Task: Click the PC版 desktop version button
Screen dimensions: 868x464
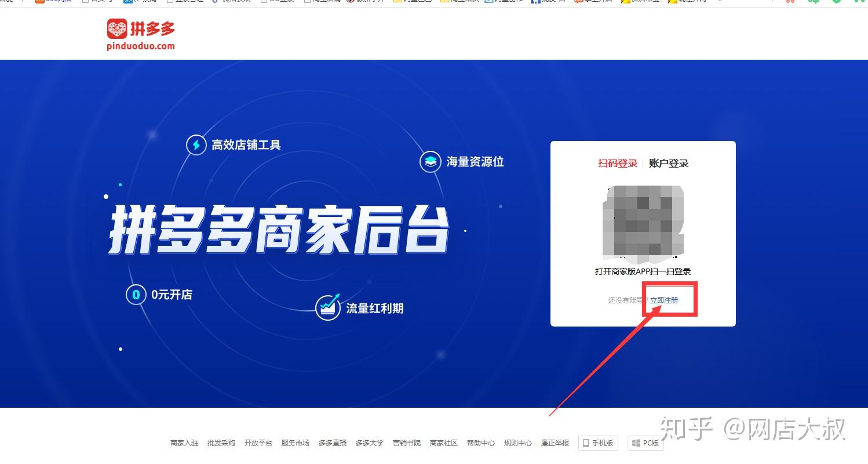Action: point(645,443)
